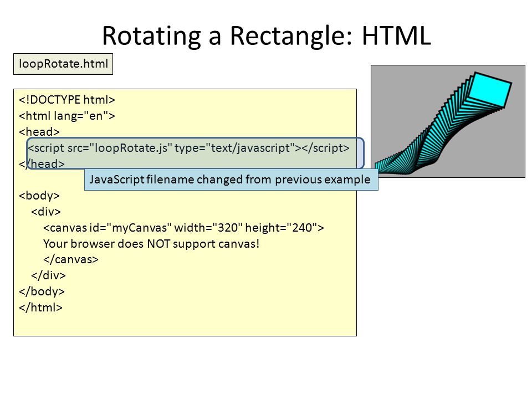Click the closing '</body>' tag line

pyautogui.click(x=42, y=291)
